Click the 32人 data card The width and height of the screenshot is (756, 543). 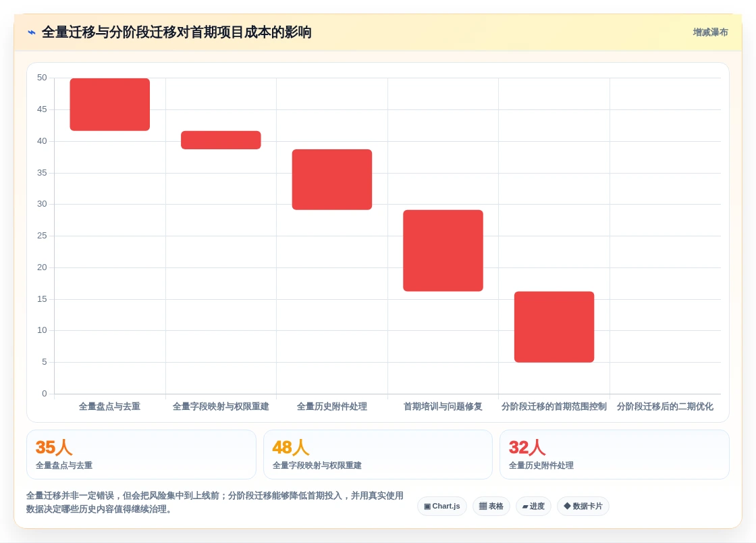click(x=614, y=455)
